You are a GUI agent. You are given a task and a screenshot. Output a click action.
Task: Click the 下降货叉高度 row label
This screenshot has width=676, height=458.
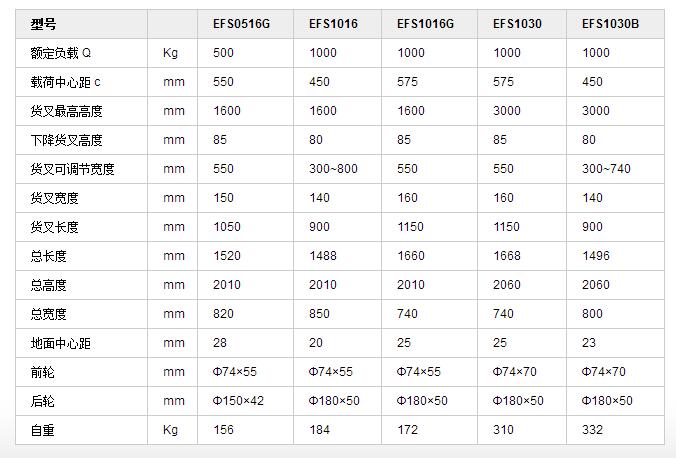pyautogui.click(x=66, y=140)
